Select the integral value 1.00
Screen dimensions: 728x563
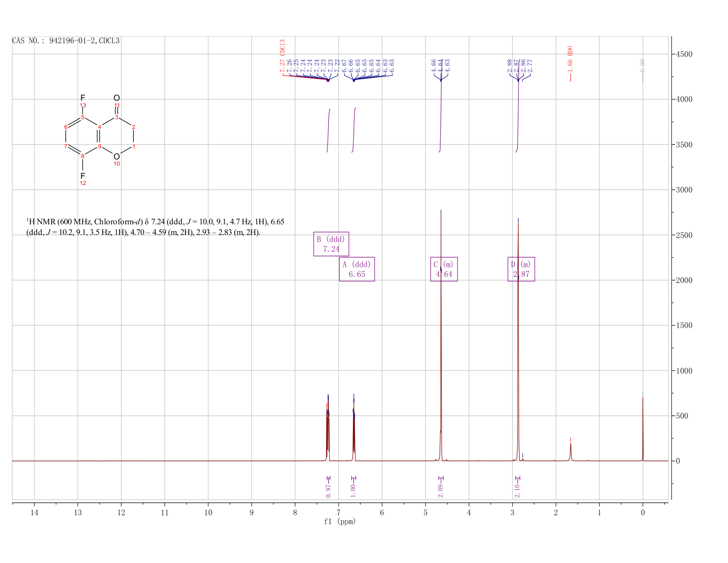coord(353,490)
